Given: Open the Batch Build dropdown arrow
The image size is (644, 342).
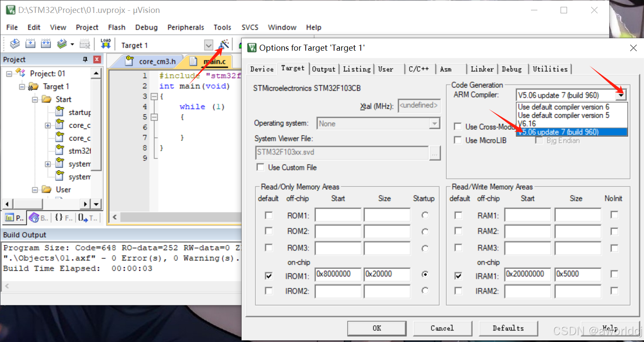Looking at the screenshot, I should tap(72, 44).
